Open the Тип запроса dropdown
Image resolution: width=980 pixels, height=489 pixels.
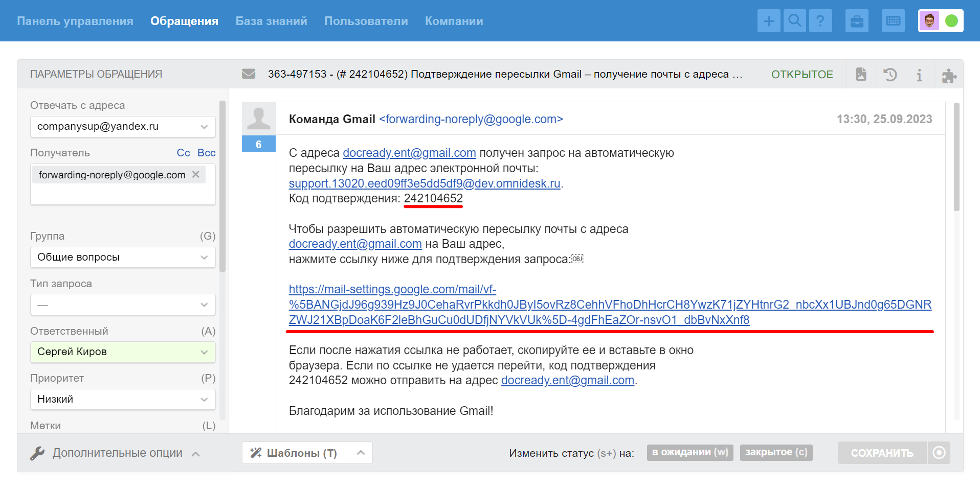click(123, 305)
